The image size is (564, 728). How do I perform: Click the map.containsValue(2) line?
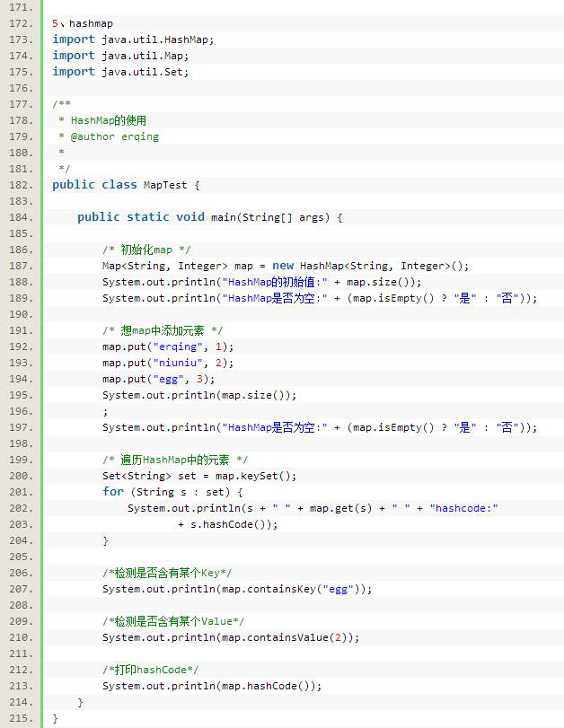coord(231,638)
